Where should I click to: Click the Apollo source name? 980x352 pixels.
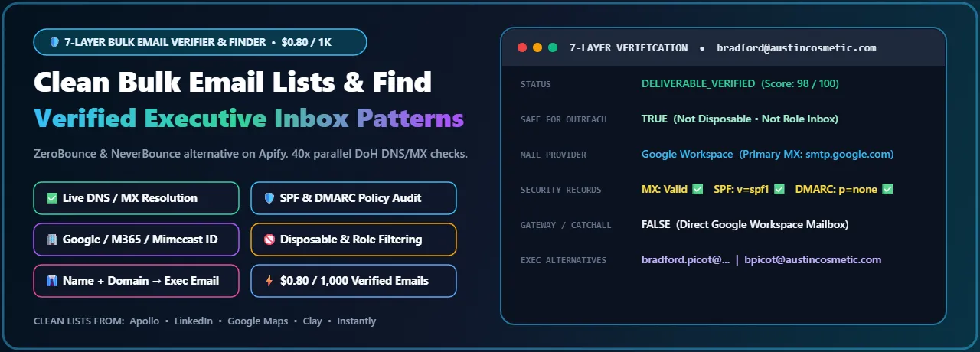(144, 321)
